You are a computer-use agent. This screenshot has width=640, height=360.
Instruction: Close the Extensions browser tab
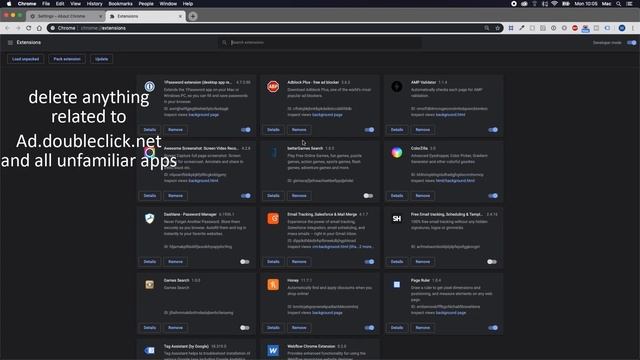click(x=180, y=16)
